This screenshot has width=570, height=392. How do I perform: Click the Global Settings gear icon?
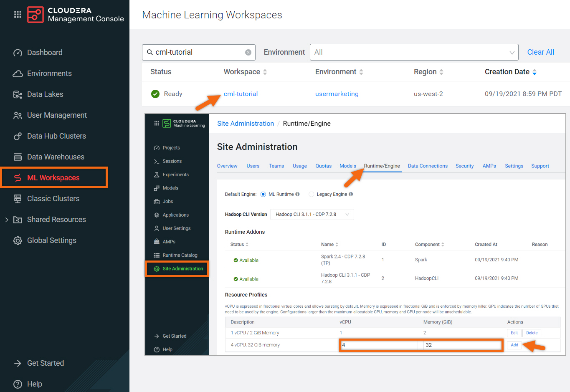[x=18, y=240]
